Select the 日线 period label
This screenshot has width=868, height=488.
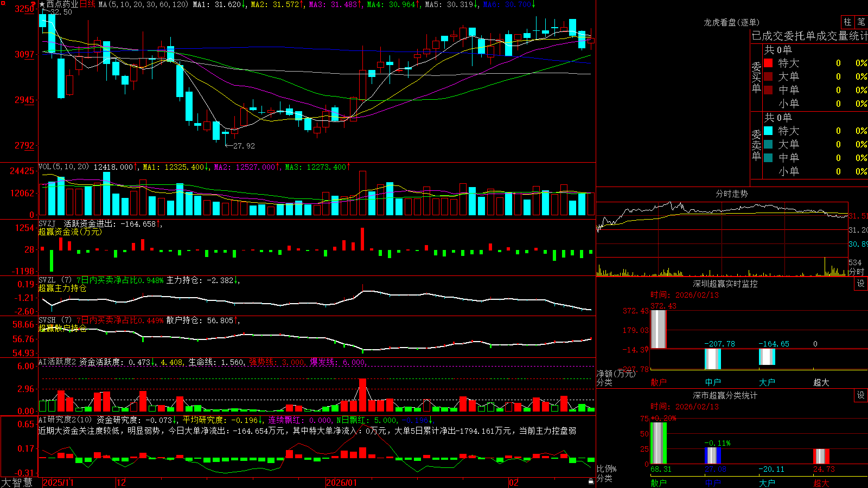[x=87, y=4]
